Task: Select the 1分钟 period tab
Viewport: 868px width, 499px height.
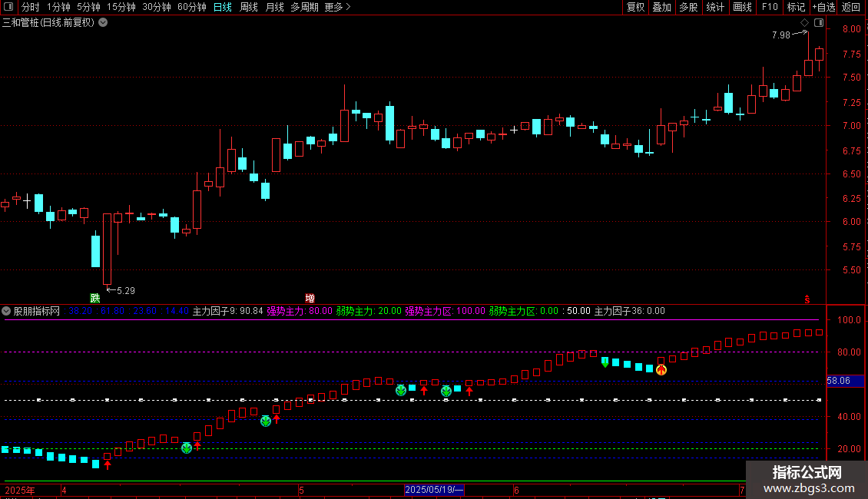Action: [x=58, y=7]
